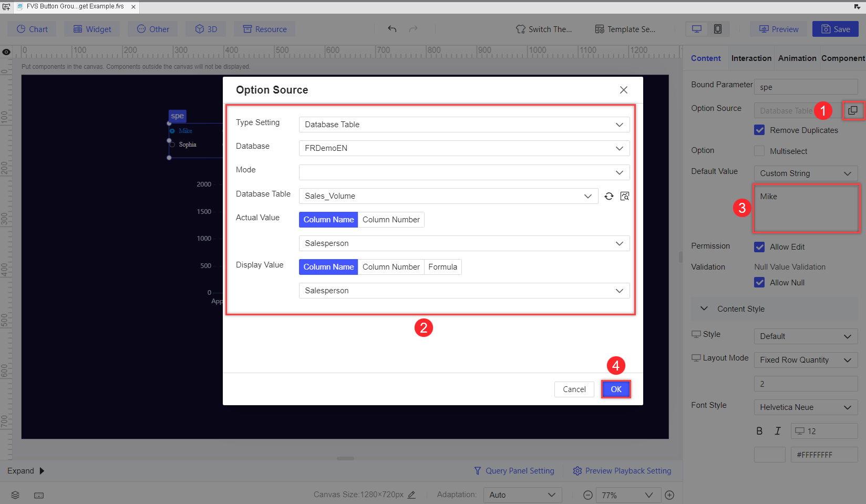This screenshot has width=866, height=504.
Task: Zoom in with the plus icon
Action: pos(669,495)
